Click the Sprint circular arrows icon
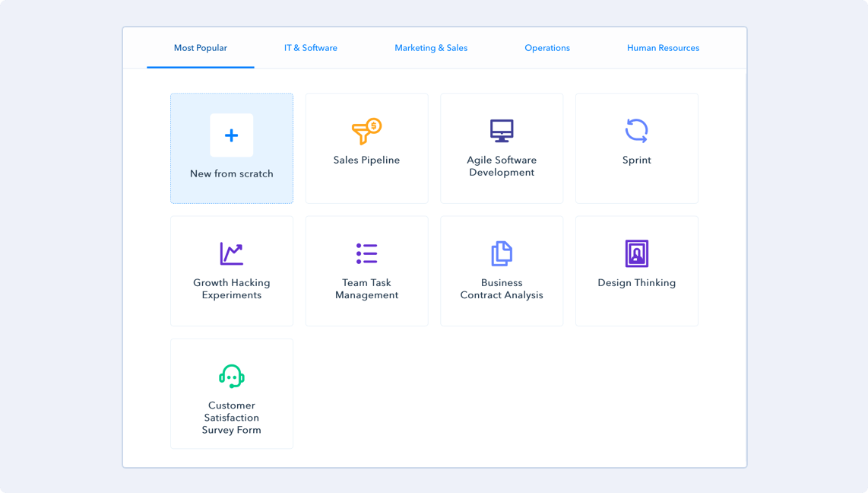This screenshot has width=868, height=493. pos(636,131)
